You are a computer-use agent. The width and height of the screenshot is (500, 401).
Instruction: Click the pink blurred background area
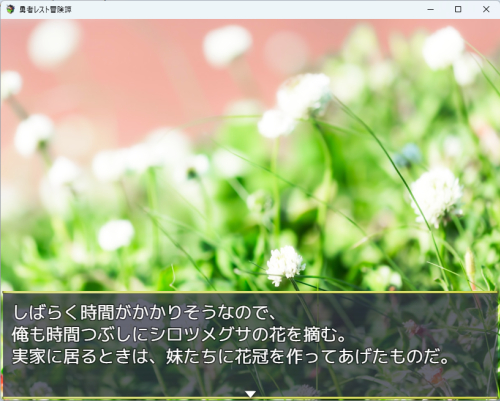(133, 83)
